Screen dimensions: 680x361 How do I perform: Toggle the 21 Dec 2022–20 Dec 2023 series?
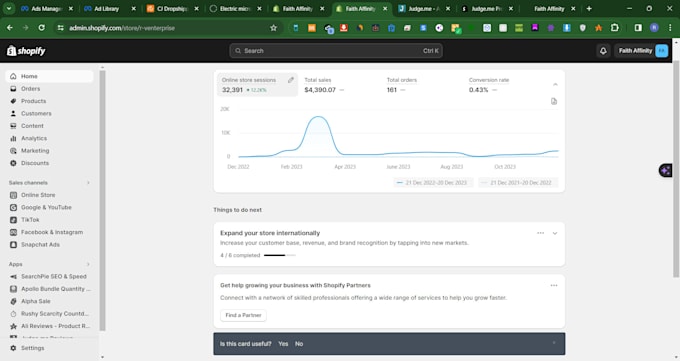[x=433, y=183]
